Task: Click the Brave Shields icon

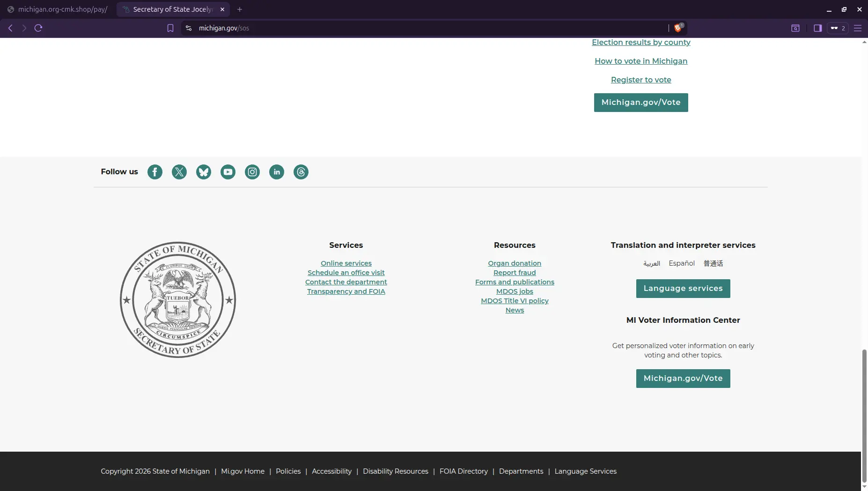Action: coord(678,28)
